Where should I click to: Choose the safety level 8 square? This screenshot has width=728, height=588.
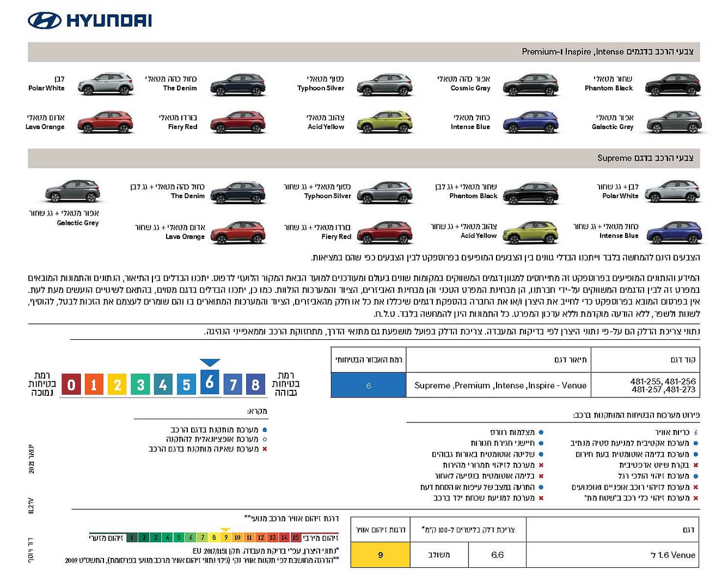click(255, 384)
